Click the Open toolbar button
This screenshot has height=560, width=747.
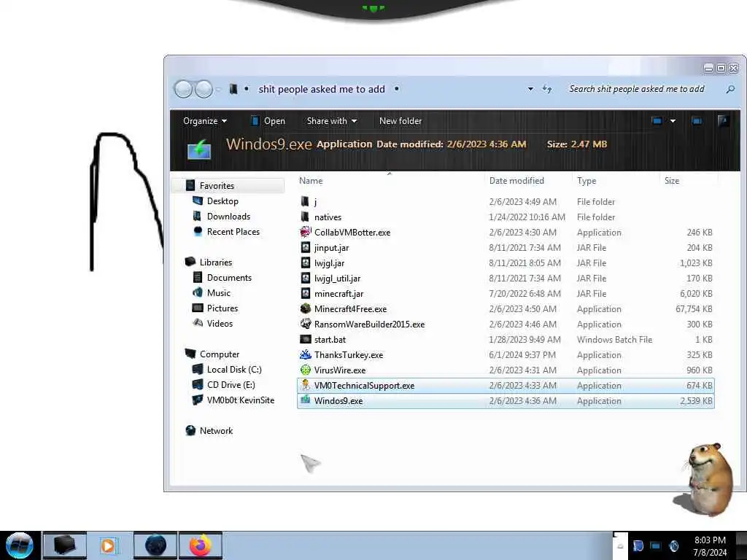point(268,121)
